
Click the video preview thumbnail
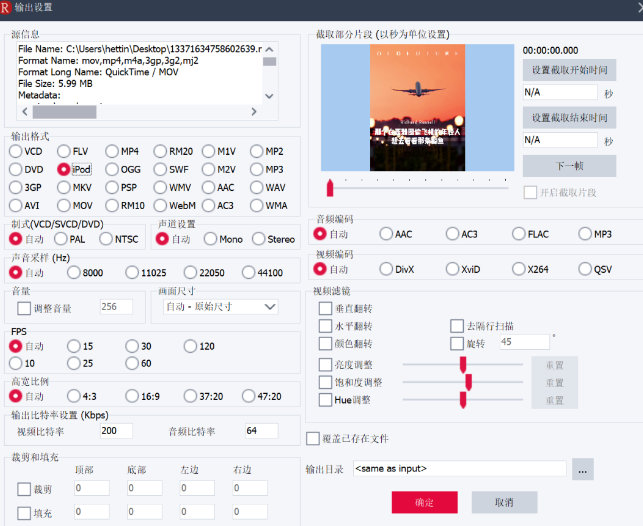click(417, 107)
